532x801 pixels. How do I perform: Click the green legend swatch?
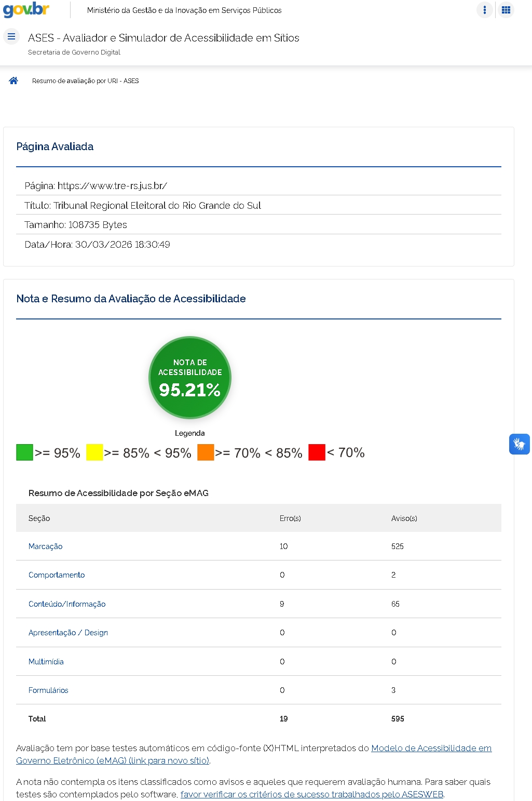tap(24, 452)
